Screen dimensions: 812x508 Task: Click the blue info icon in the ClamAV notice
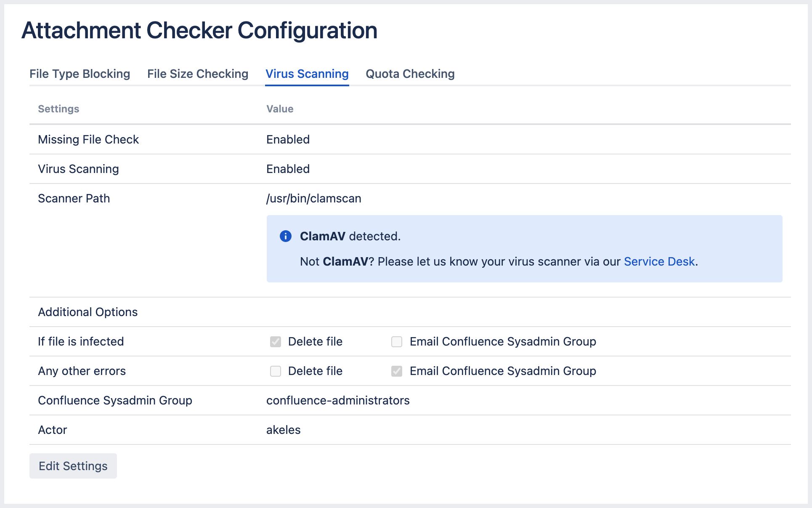click(286, 237)
